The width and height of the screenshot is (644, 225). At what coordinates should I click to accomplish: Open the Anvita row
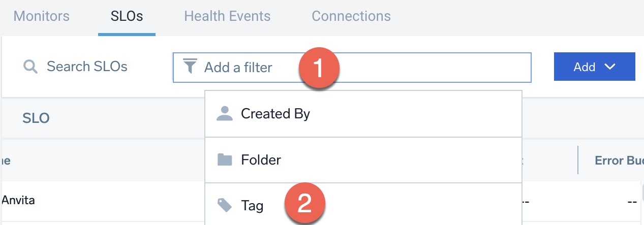click(18, 201)
